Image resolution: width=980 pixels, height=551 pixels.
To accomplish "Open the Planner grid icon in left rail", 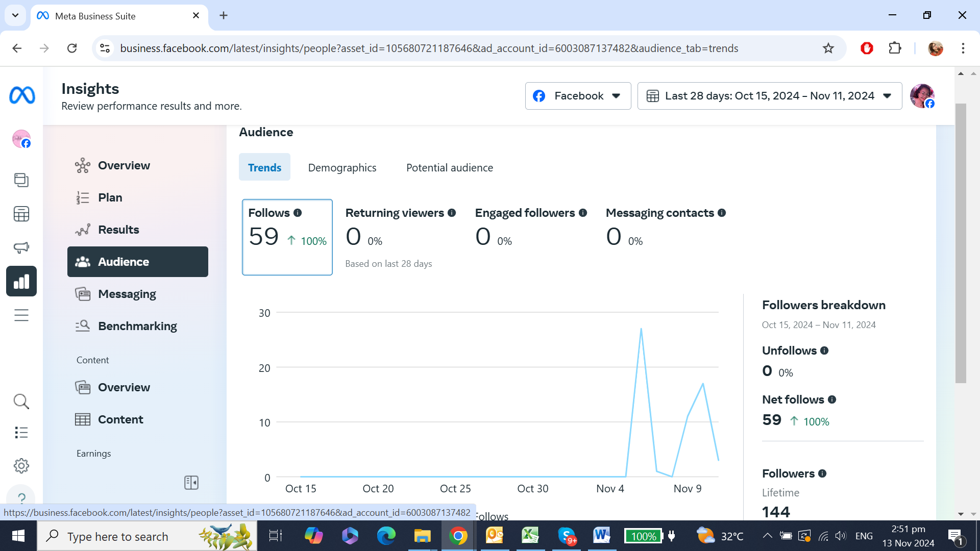I will pos(21,214).
